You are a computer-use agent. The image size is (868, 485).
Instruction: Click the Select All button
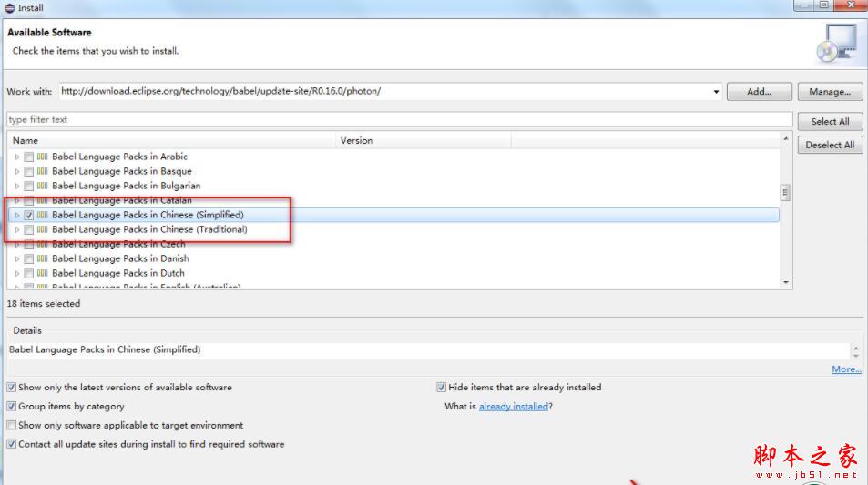(x=830, y=121)
